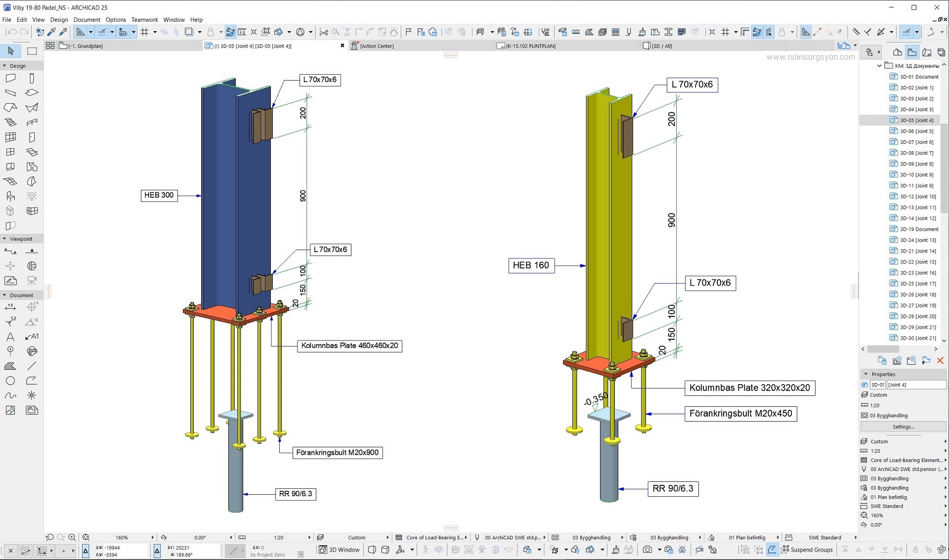The width and height of the screenshot is (949, 560).
Task: Select the Curtain Wall tool
Action: (x=10, y=137)
